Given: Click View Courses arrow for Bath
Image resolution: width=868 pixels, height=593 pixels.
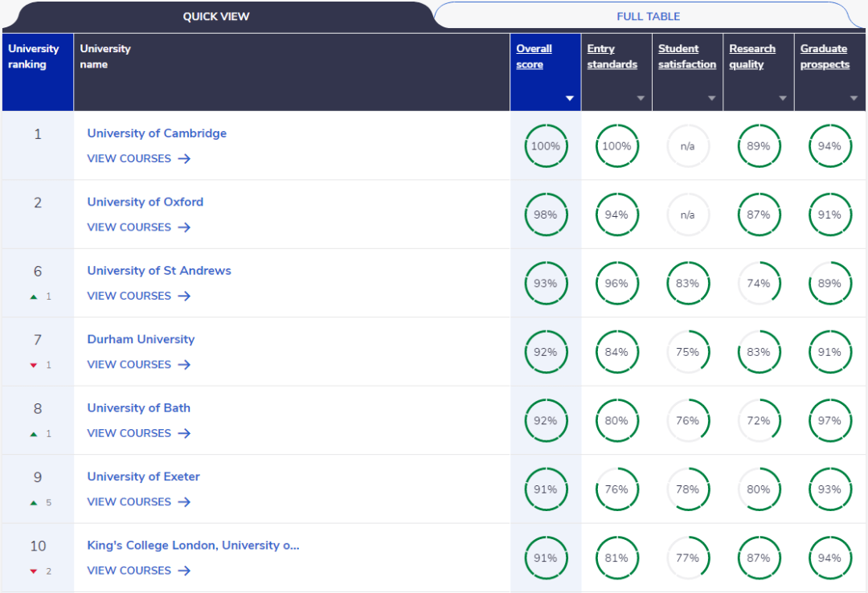Looking at the screenshot, I should pos(184,433).
